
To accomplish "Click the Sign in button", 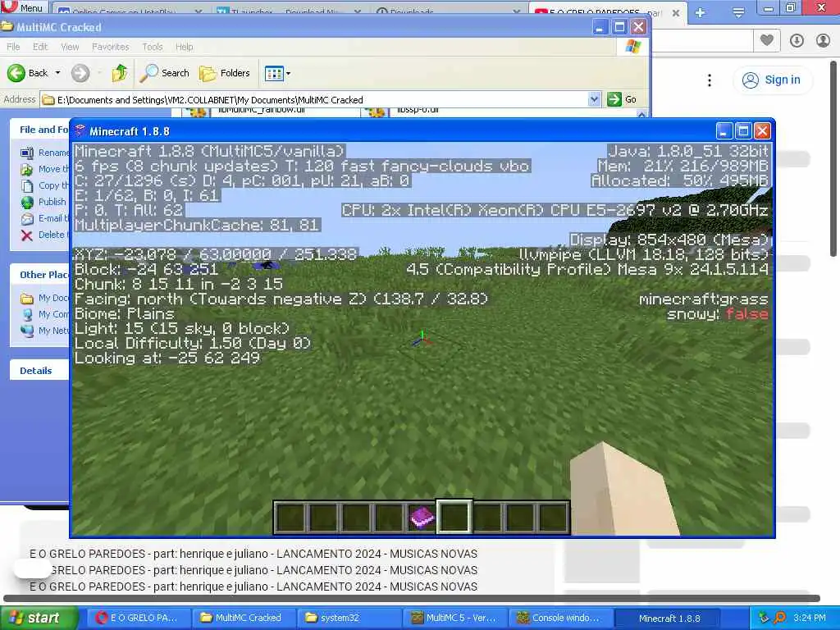I will pos(771,80).
